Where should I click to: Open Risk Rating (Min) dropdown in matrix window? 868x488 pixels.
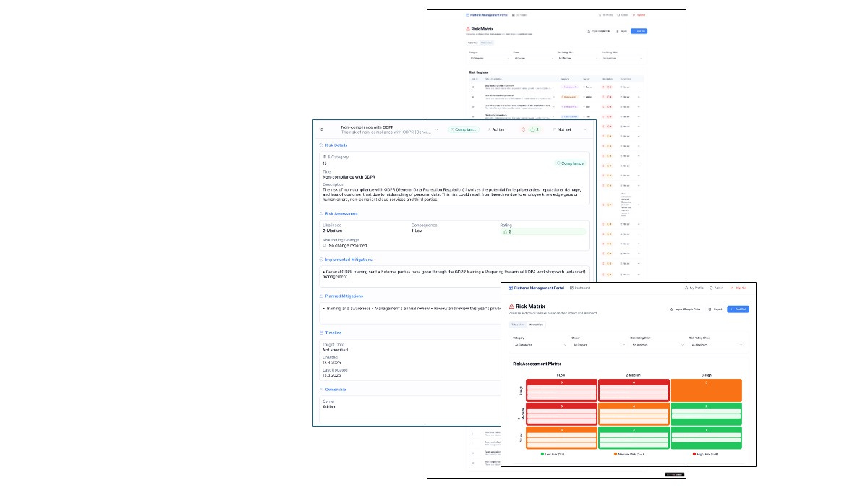pyautogui.click(x=658, y=345)
